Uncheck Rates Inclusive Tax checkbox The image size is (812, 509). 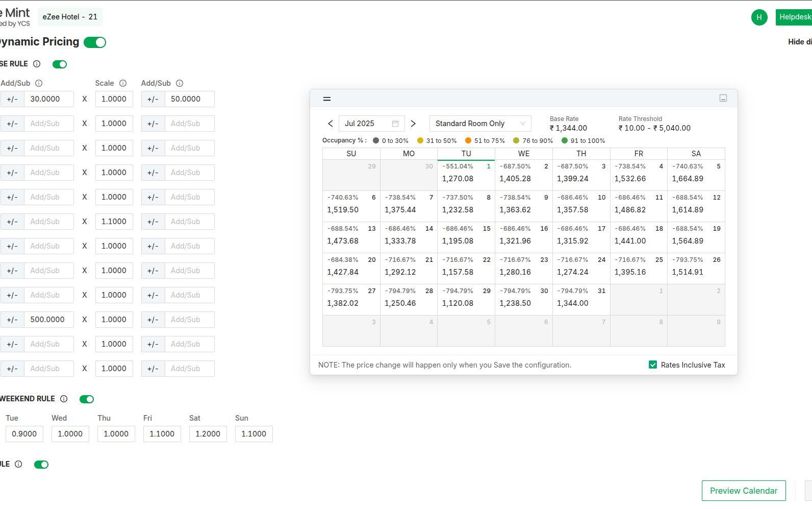point(653,365)
